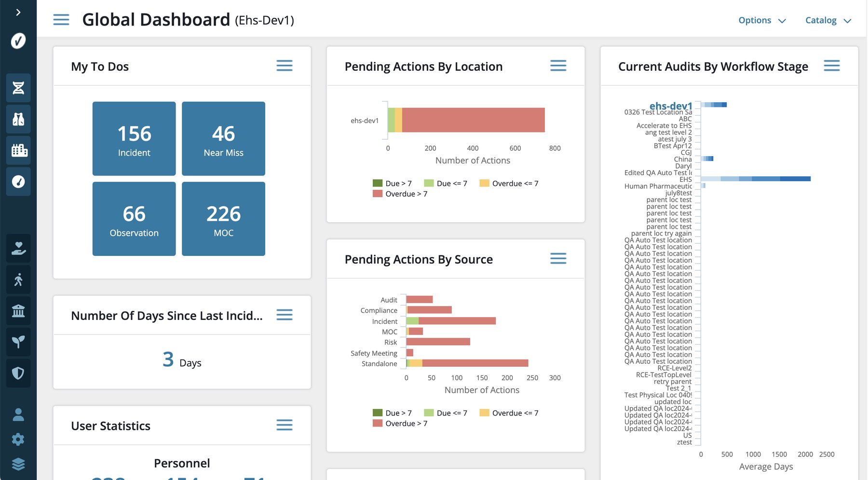Click the Compliance bar in Source chart
Viewport: 868px width, 480px height.
point(429,310)
